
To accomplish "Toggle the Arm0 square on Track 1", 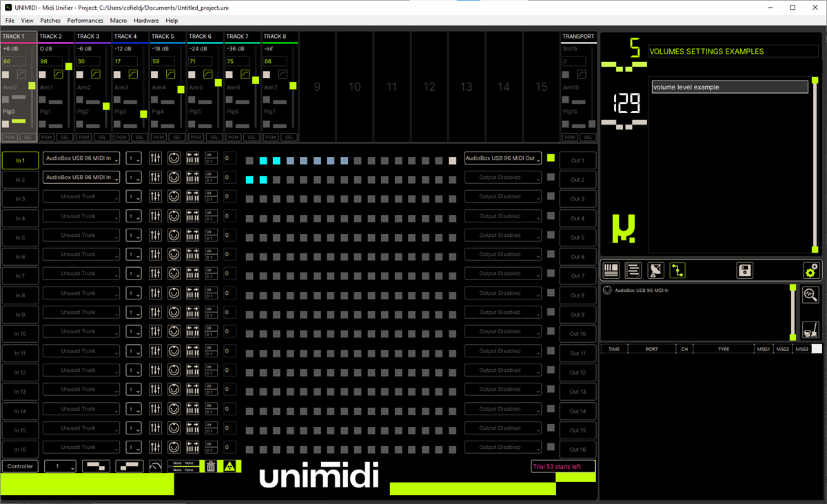I will pyautogui.click(x=6, y=99).
